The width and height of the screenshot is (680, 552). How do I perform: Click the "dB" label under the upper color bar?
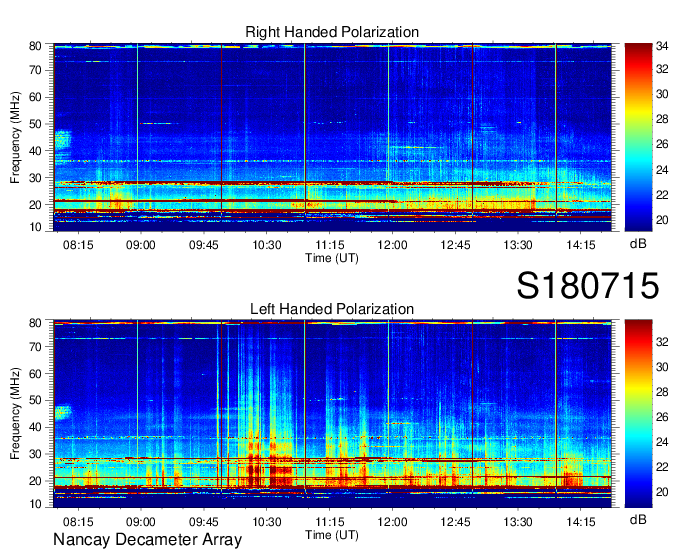click(x=638, y=244)
